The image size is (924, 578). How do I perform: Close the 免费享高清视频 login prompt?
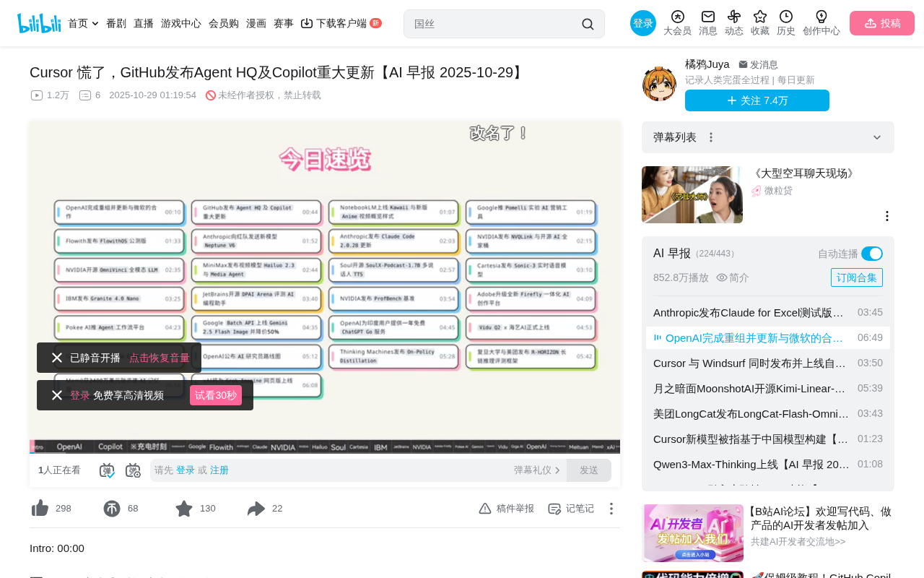click(57, 395)
